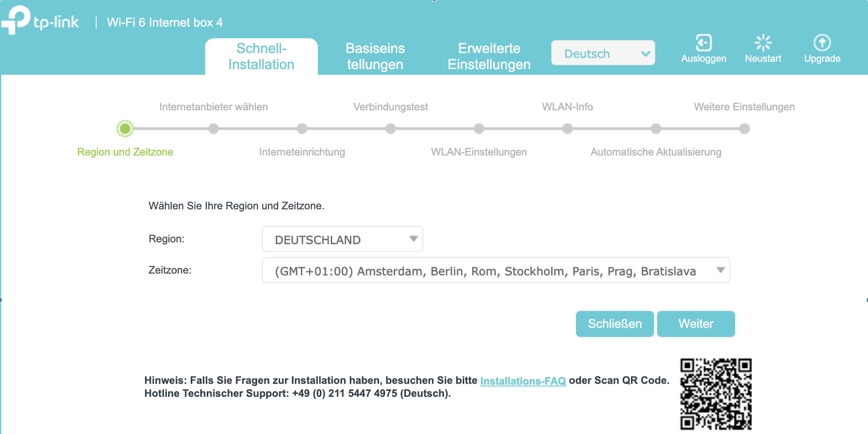Screen dimensions: 868x434
Task: Click the Schließen button
Action: [615, 324]
